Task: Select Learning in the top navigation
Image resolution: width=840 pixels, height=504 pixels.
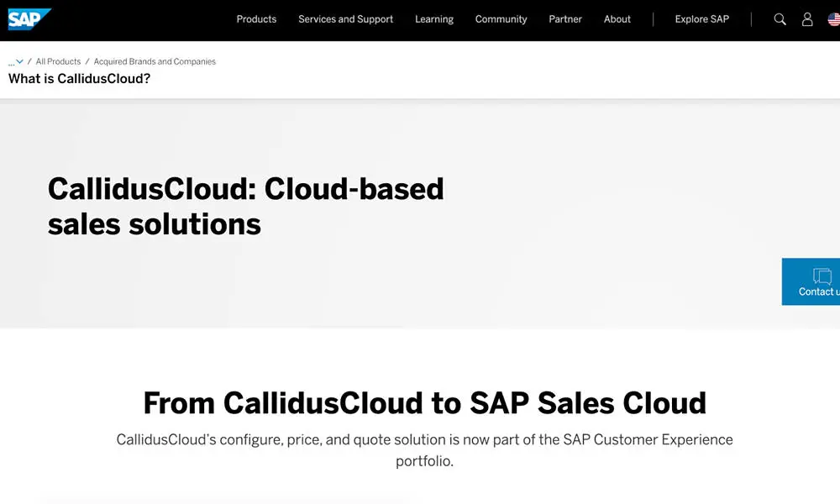Action: tap(434, 18)
